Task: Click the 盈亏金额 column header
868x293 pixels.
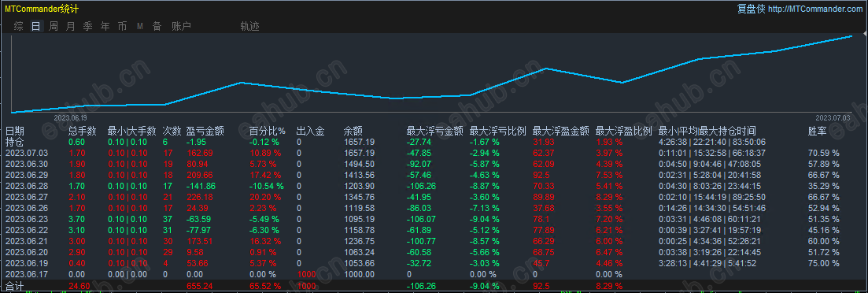Action: (205, 132)
